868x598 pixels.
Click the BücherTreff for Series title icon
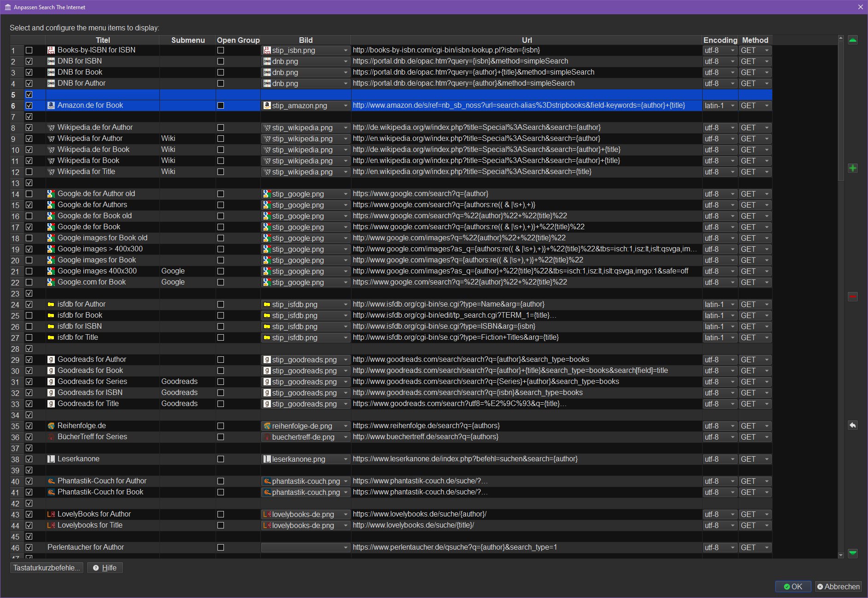[51, 437]
